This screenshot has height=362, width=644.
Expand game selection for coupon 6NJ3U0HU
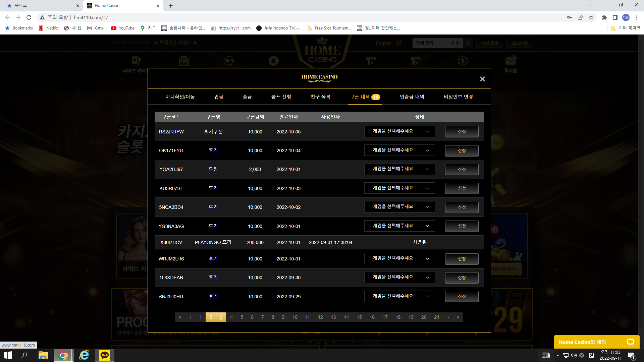click(399, 296)
